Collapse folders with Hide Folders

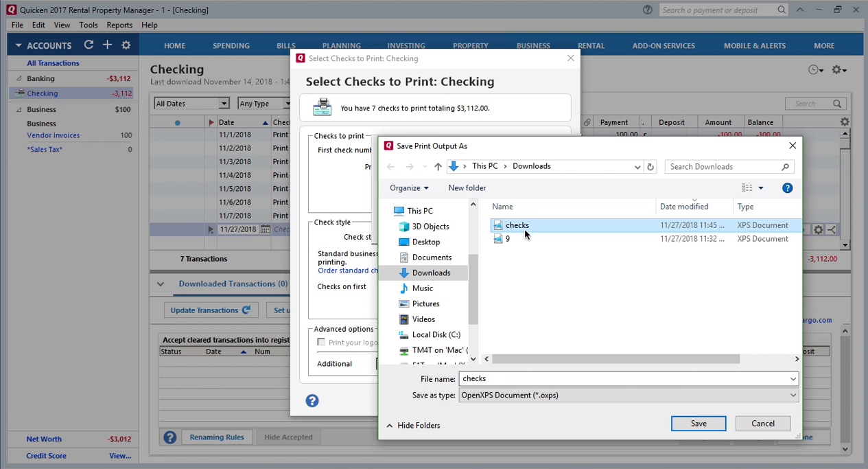click(413, 426)
